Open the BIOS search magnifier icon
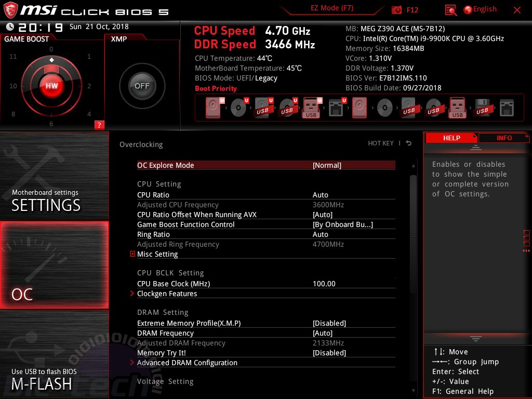 click(450, 10)
